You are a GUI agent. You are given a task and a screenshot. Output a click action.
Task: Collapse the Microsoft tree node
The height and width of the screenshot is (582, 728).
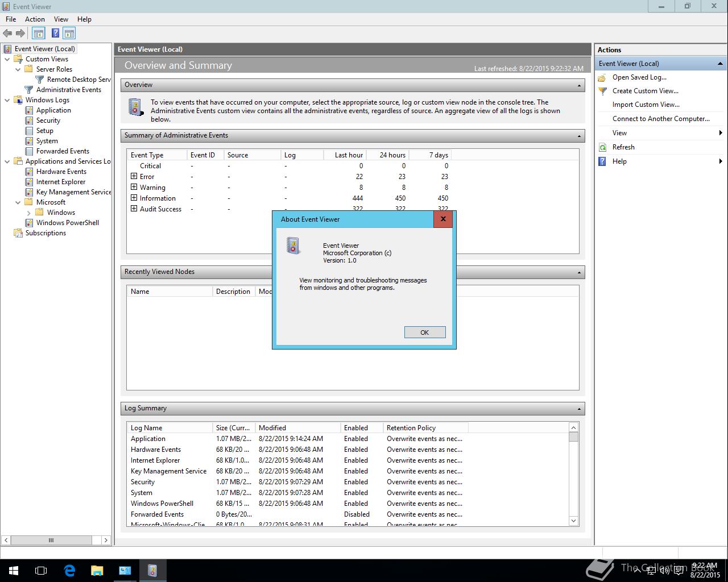(x=18, y=202)
